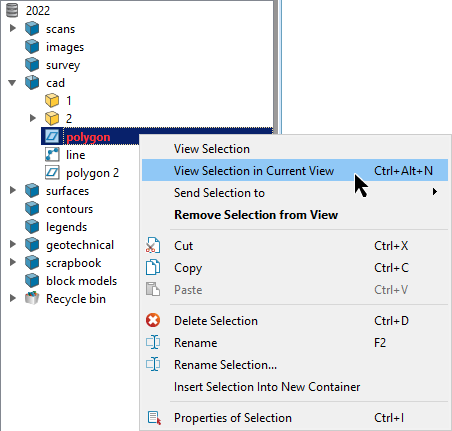Click the yellow container icon named 1
The image size is (452, 431).
click(52, 100)
